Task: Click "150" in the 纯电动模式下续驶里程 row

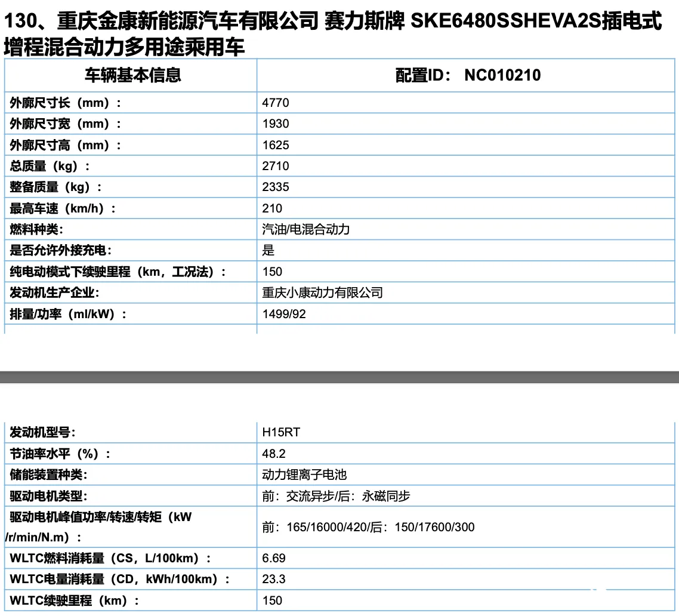Action: pos(272,272)
